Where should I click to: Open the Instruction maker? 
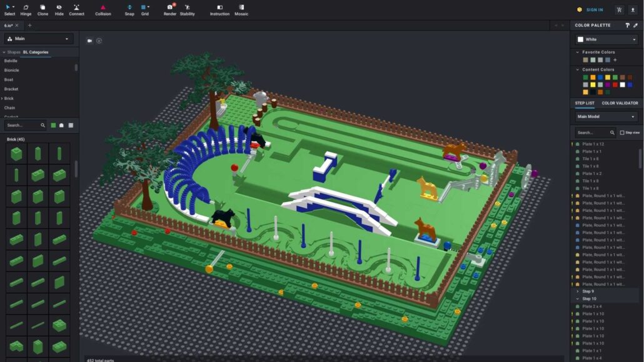[x=219, y=9]
